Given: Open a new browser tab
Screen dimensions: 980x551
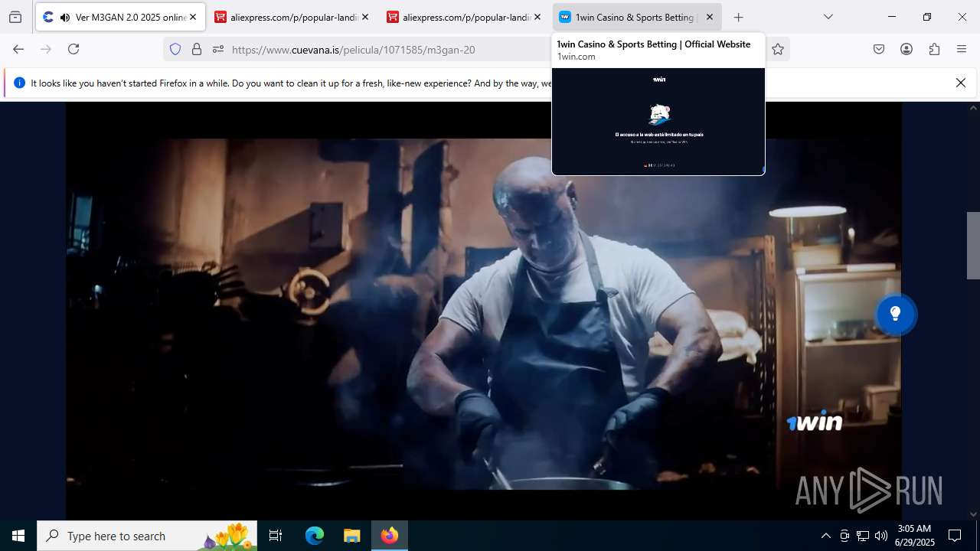Looking at the screenshot, I should (x=738, y=17).
